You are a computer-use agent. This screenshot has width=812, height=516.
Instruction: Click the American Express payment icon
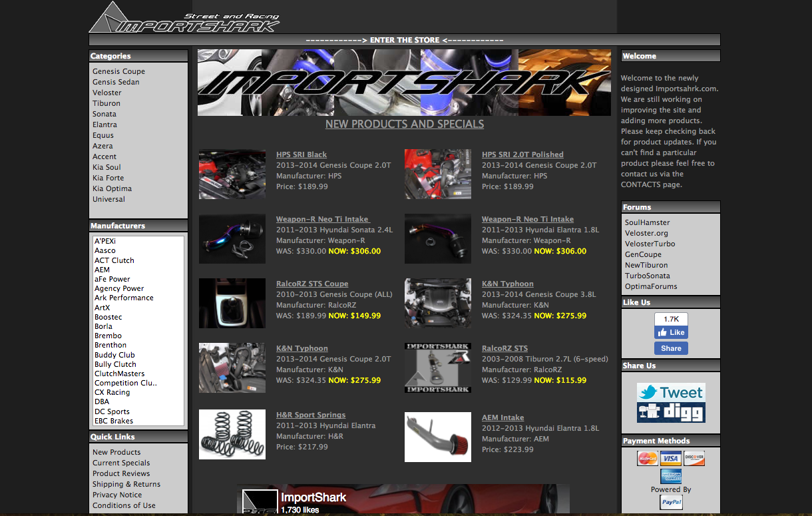point(671,476)
